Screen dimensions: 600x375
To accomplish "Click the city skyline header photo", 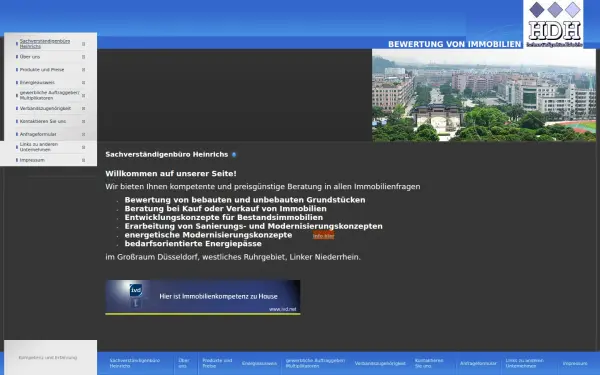I will (484, 95).
